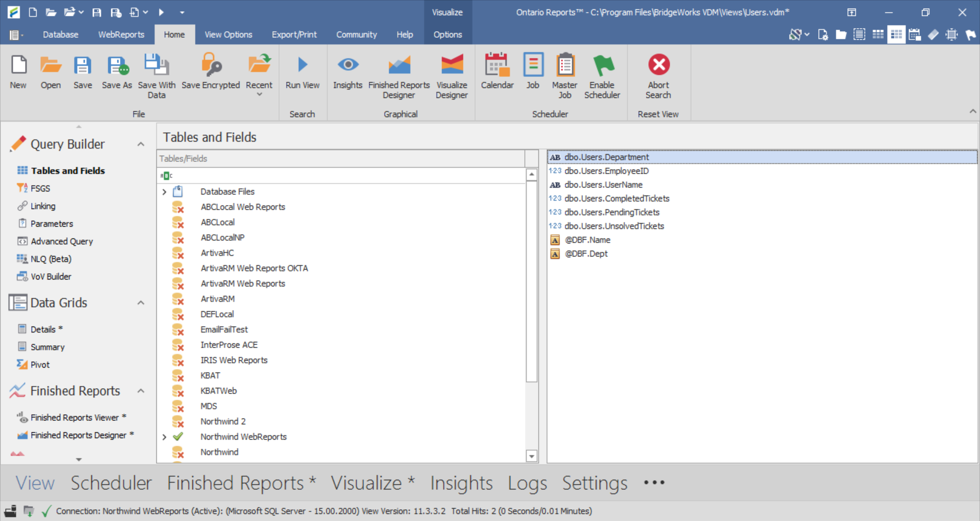Collapse the Finished Reports section
Image resolution: width=980 pixels, height=521 pixels.
(141, 391)
